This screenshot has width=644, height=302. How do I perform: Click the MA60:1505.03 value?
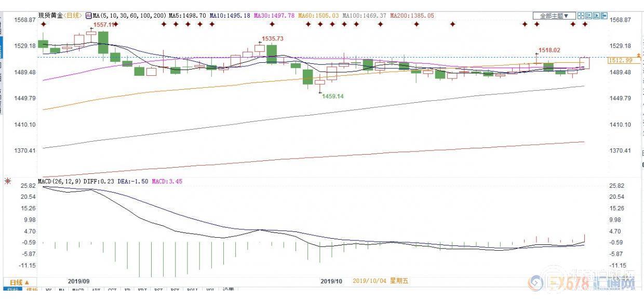(319, 16)
